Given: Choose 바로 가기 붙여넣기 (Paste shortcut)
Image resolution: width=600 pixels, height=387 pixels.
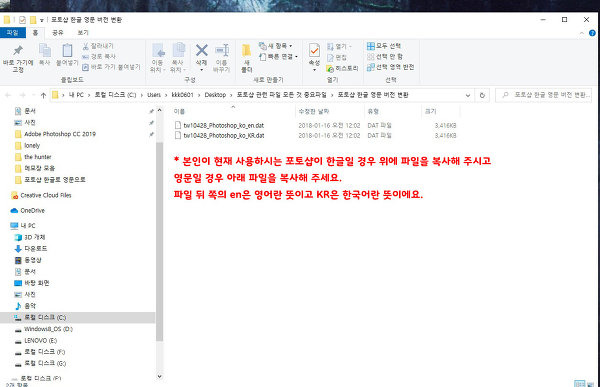Looking at the screenshot, I should (x=111, y=67).
